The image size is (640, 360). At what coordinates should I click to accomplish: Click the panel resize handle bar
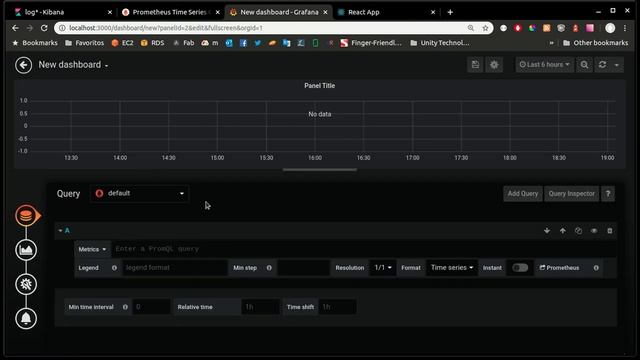click(320, 169)
